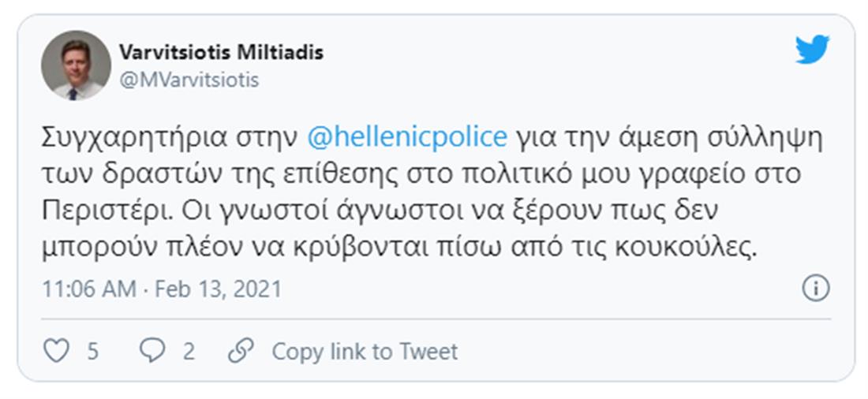Viewport: 868px width, 399px height.
Task: Click the like count 5
Action: (x=93, y=351)
